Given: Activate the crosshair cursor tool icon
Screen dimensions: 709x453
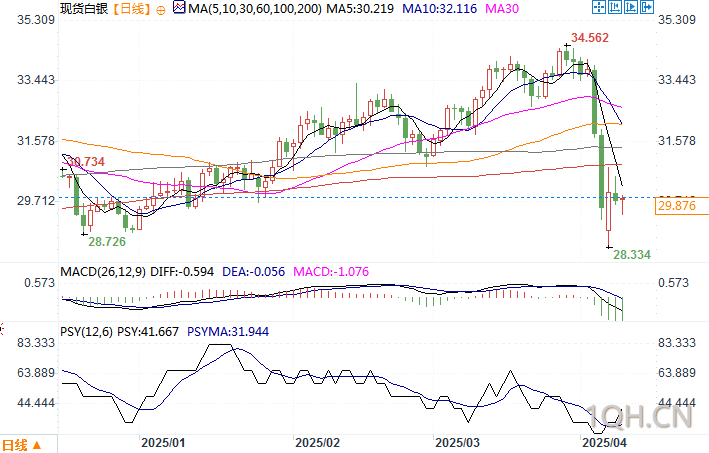Looking at the screenshot, I should (x=599, y=7).
